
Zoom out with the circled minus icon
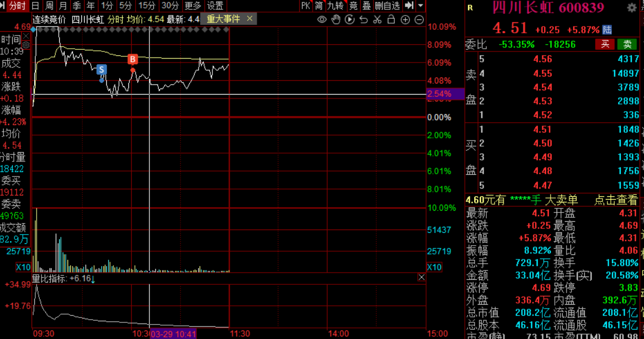click(x=419, y=19)
